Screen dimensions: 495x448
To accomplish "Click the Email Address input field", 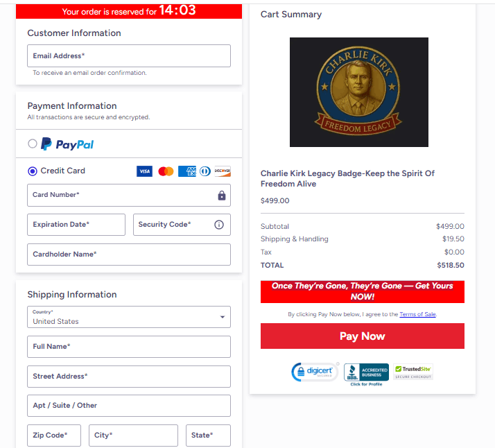I will click(x=129, y=56).
